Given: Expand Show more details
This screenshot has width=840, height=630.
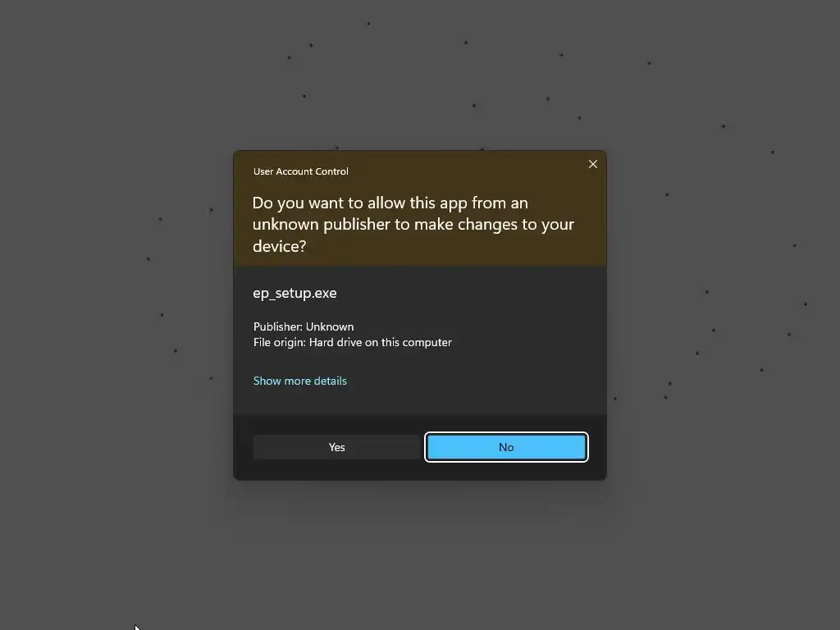Looking at the screenshot, I should (x=300, y=381).
